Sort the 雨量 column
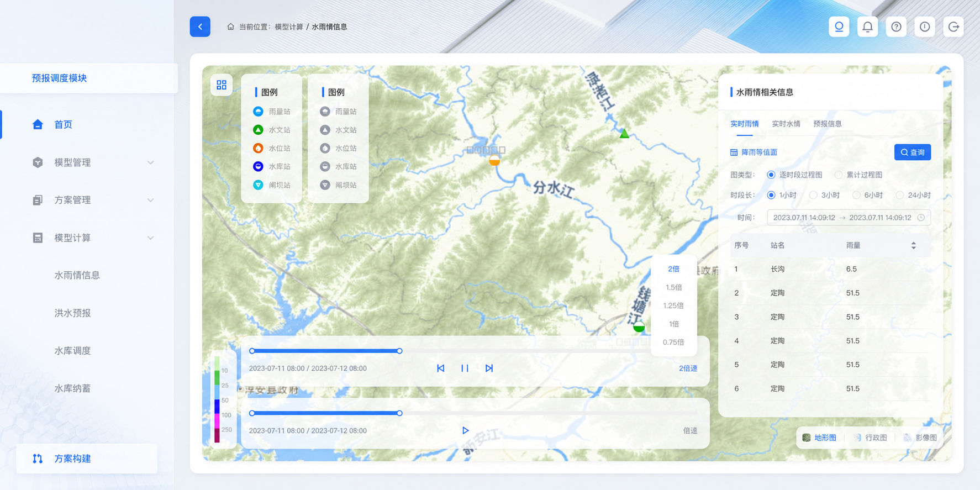The image size is (980, 490). tap(913, 245)
